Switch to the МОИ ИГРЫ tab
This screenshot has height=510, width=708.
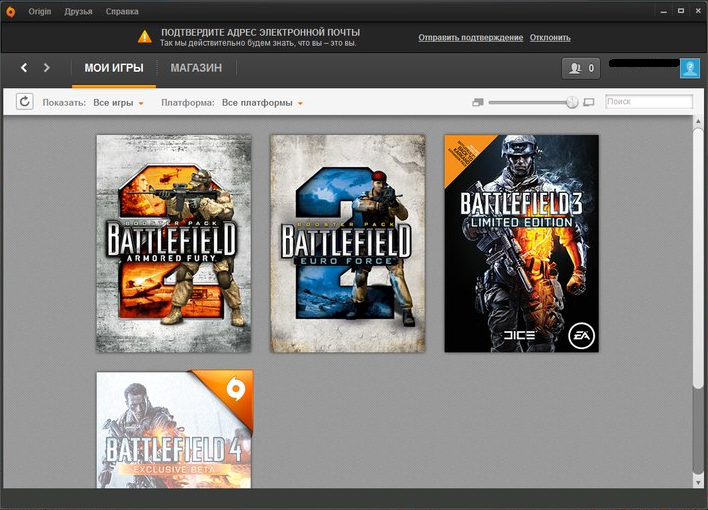pyautogui.click(x=114, y=68)
